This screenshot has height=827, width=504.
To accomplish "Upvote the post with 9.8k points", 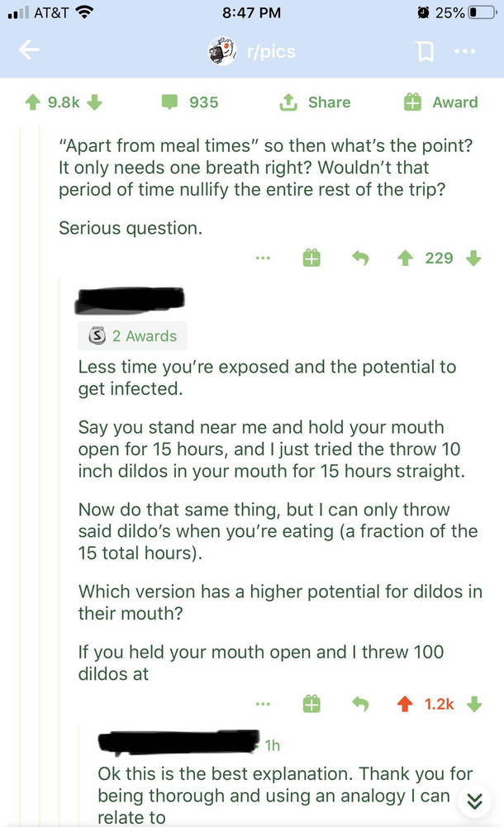I will coord(33,102).
